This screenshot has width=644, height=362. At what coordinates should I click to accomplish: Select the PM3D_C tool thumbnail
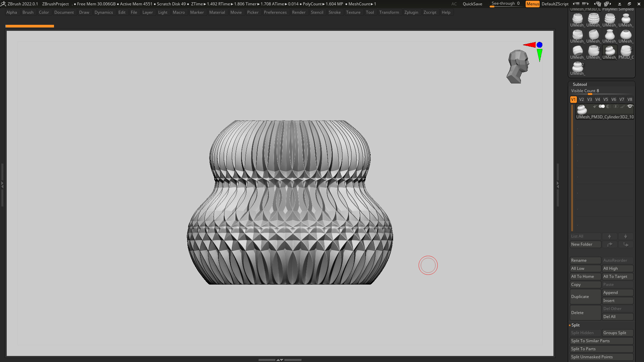click(626, 52)
